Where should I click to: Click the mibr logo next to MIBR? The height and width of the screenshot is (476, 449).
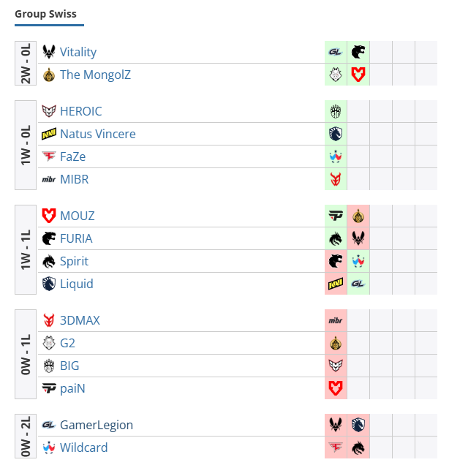(49, 179)
